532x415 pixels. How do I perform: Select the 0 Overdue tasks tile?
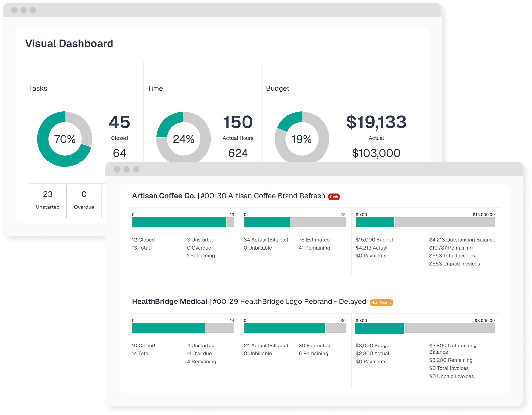click(84, 200)
